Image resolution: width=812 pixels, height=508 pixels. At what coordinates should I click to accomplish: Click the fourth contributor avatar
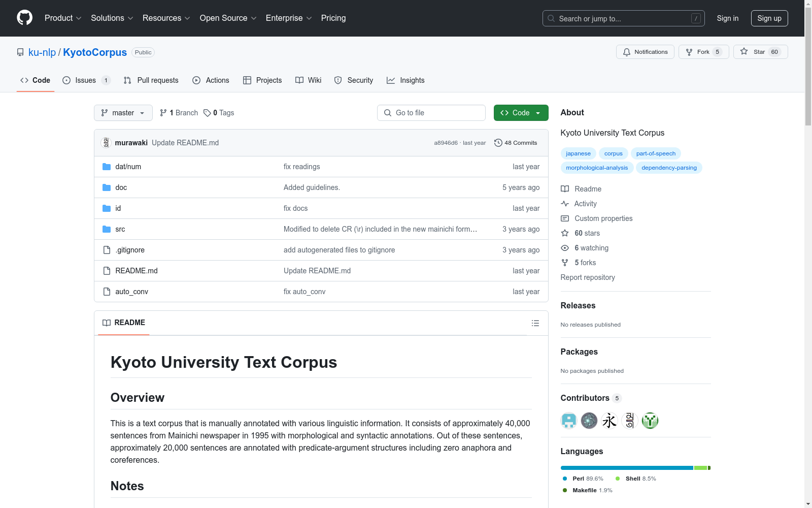(x=630, y=421)
